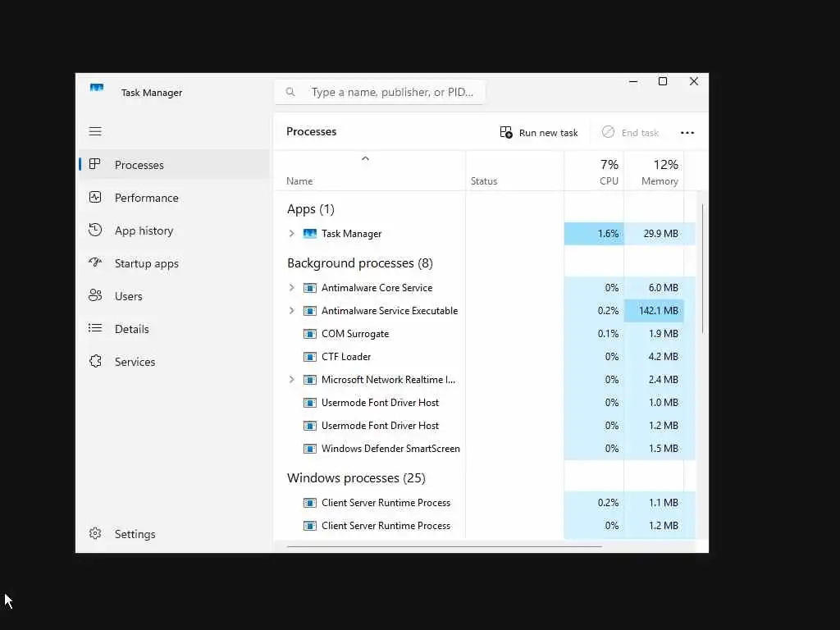Click the Performance sidebar icon
Screen dimensions: 840x630
pyautogui.click(x=95, y=197)
